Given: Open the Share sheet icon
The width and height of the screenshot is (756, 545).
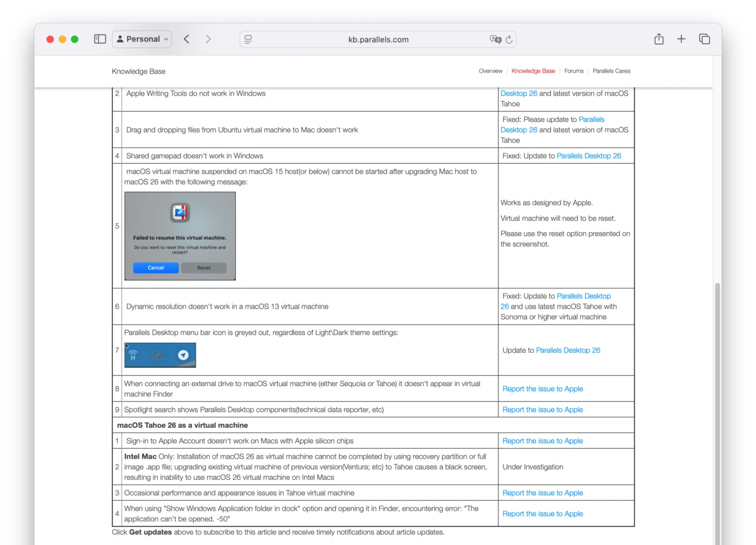Looking at the screenshot, I should coord(659,38).
